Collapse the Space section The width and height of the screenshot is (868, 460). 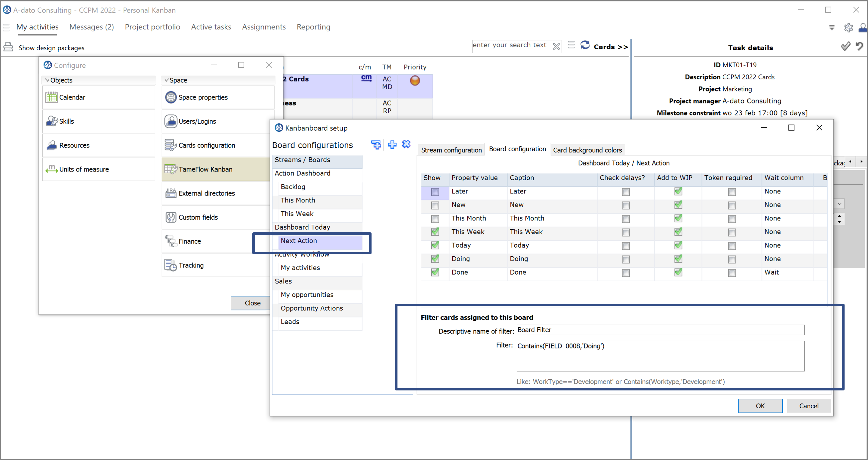pos(167,80)
